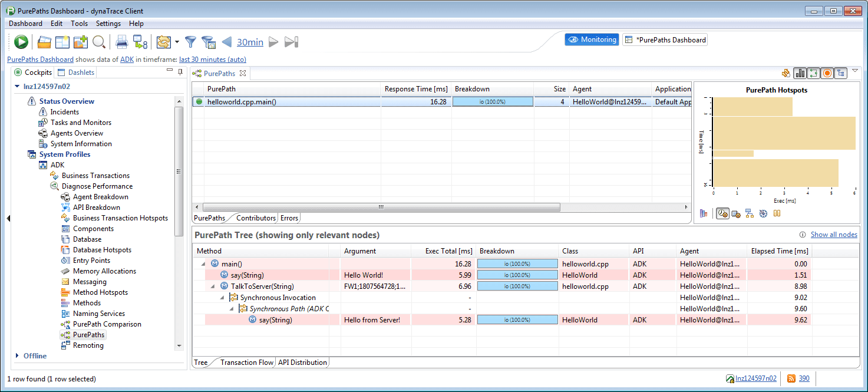
Task: Toggle the Monitoring perspective button
Action: pyautogui.click(x=592, y=40)
